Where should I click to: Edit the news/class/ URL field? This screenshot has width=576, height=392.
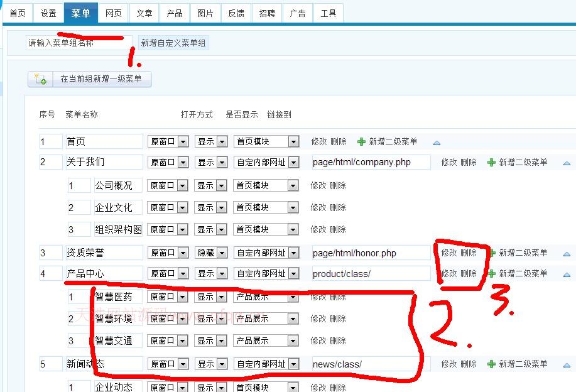[x=371, y=364]
